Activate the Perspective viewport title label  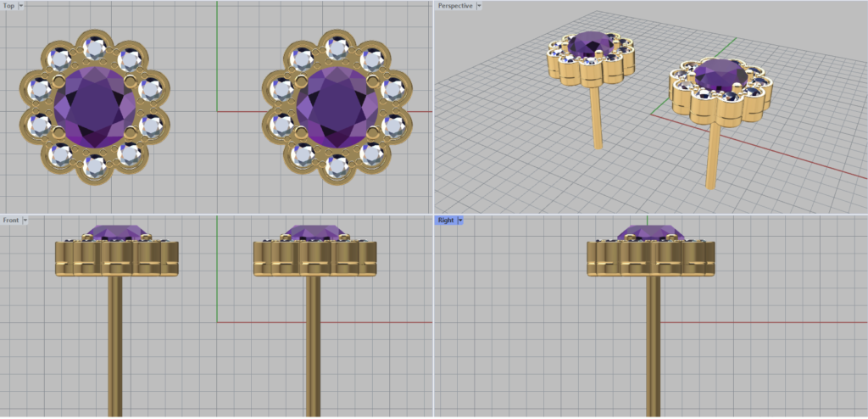pos(455,6)
